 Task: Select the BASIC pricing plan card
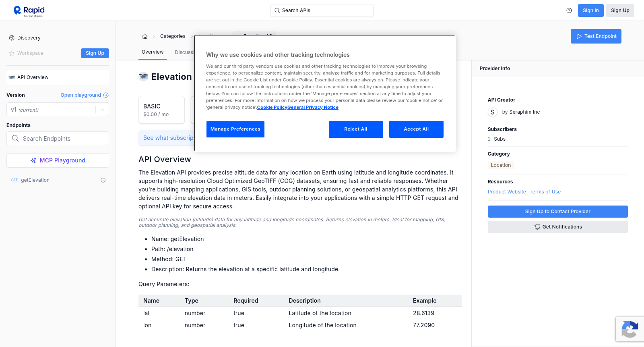point(161,110)
